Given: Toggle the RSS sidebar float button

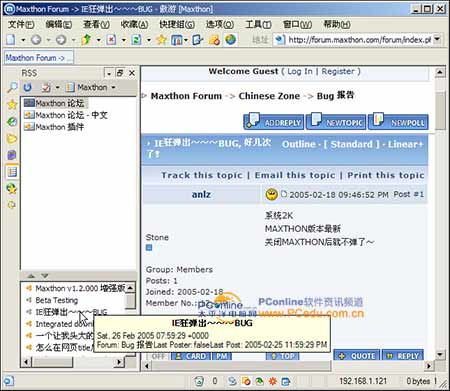Looking at the screenshot, I should [x=120, y=73].
